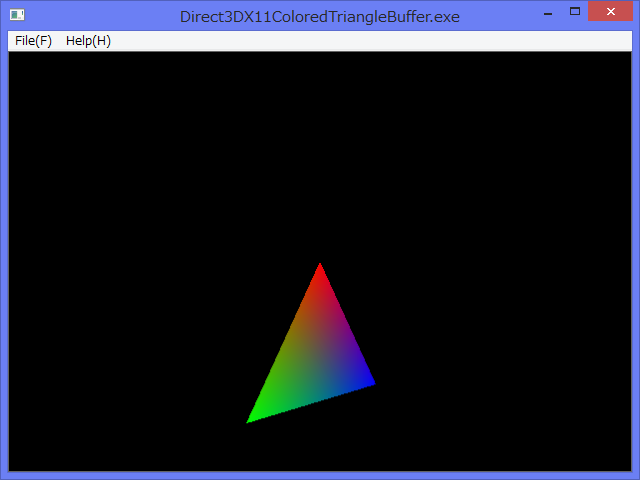Minimize the Direct3DX11ColoredTriangleBuffer window

(x=548, y=12)
